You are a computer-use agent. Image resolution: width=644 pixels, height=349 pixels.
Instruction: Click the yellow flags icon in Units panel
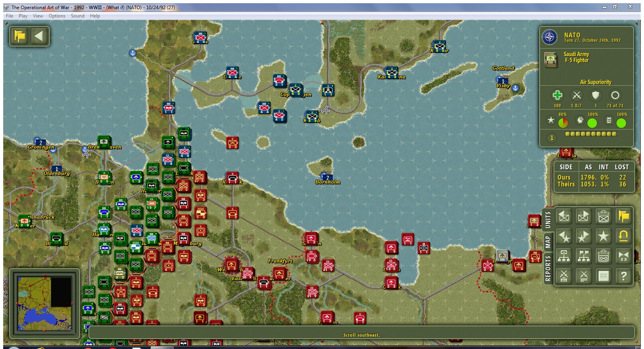click(x=623, y=216)
